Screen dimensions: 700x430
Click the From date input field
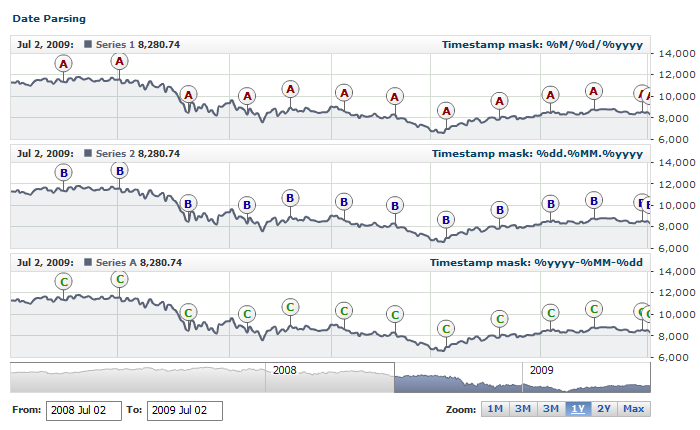[83, 410]
